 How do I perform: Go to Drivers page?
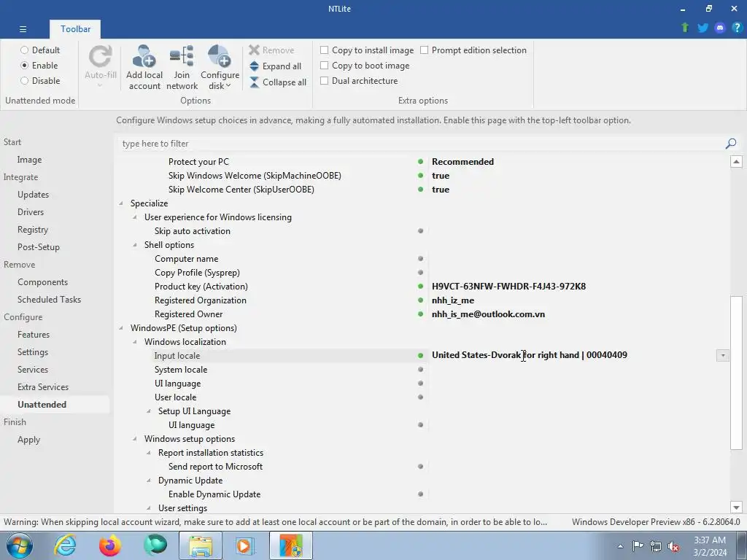pos(31,212)
